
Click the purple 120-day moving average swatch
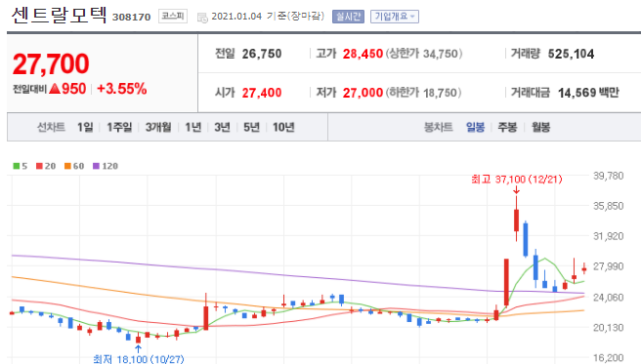tap(96, 166)
